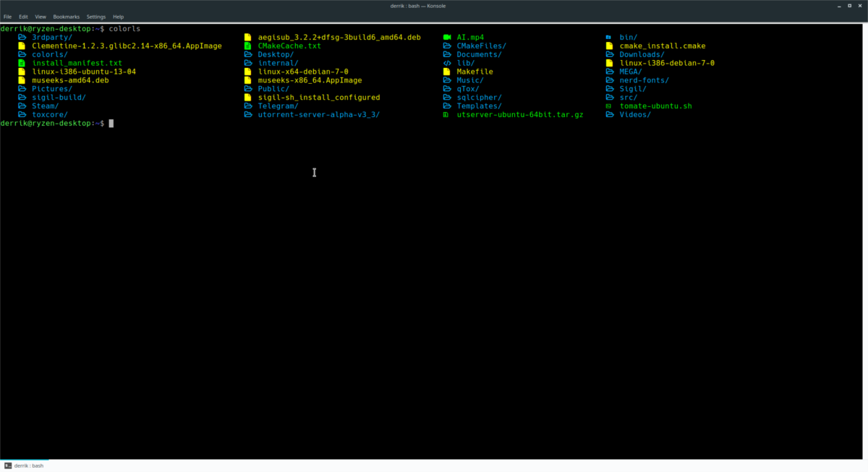Click the folder icon beside Steam/

point(22,106)
